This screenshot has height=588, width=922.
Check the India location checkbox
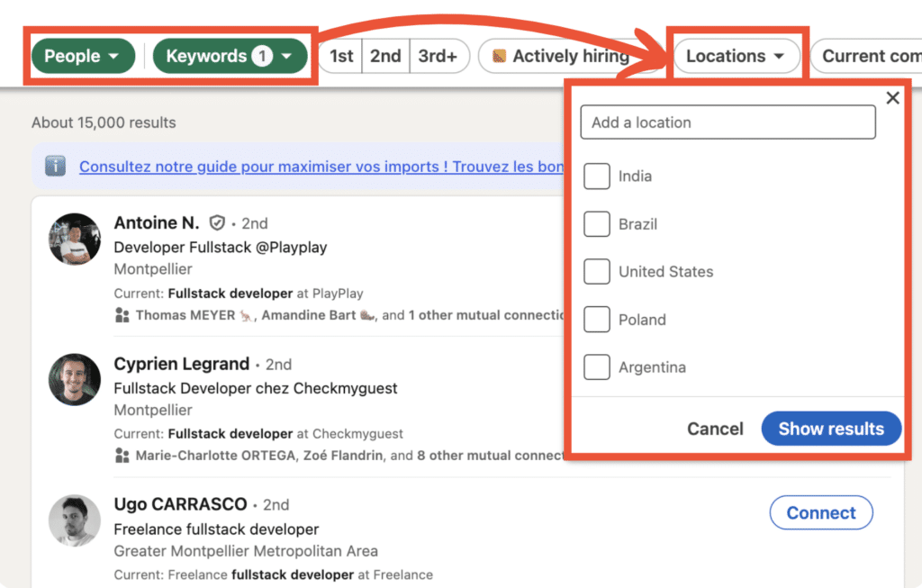point(597,176)
